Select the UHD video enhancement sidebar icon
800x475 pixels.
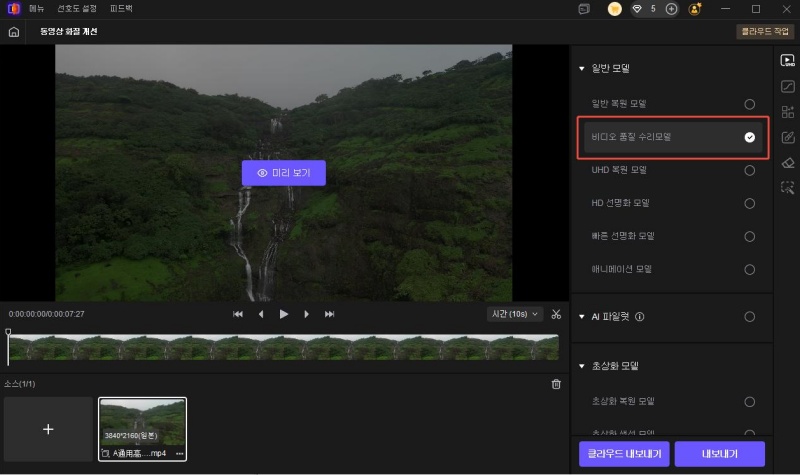[787, 60]
